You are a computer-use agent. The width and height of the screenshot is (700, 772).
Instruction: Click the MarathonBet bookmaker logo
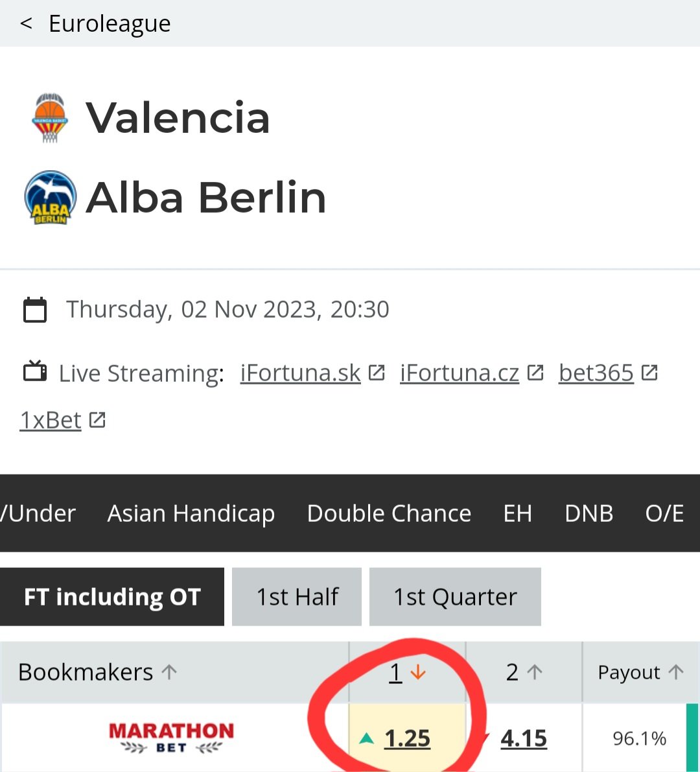[x=172, y=738]
